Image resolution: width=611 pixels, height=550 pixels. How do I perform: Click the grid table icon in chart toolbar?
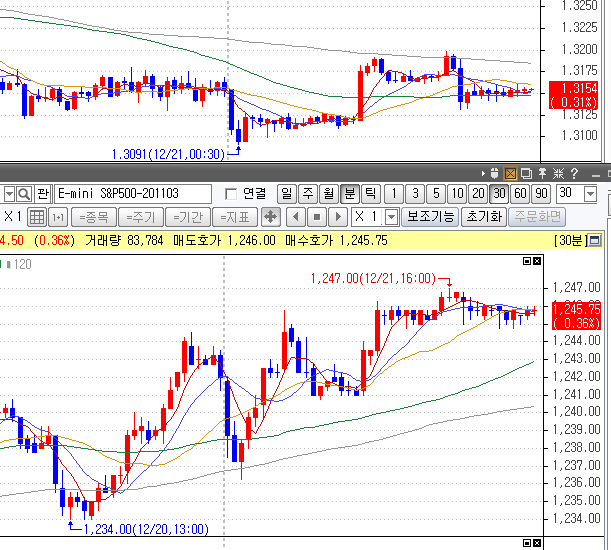pyautogui.click(x=36, y=216)
